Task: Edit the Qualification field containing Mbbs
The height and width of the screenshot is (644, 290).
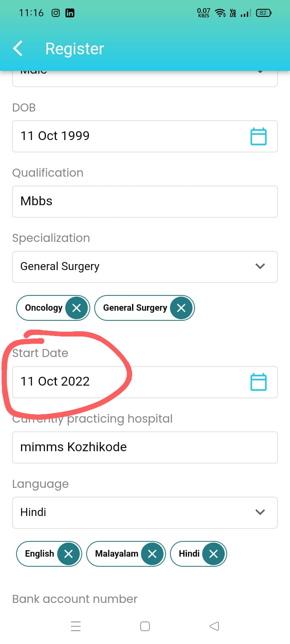Action: (x=145, y=201)
